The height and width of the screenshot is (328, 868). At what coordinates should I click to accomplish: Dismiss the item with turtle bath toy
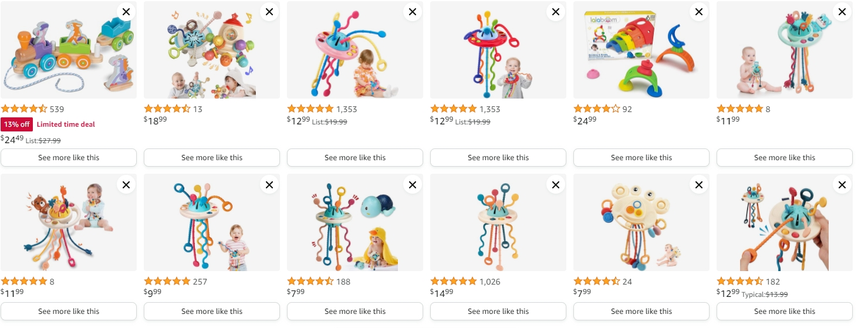point(413,185)
